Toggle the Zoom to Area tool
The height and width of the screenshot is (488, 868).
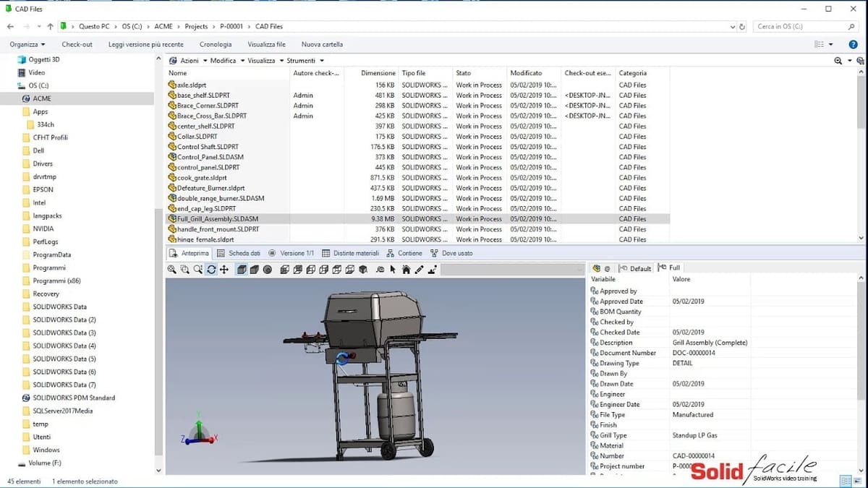[x=184, y=270]
